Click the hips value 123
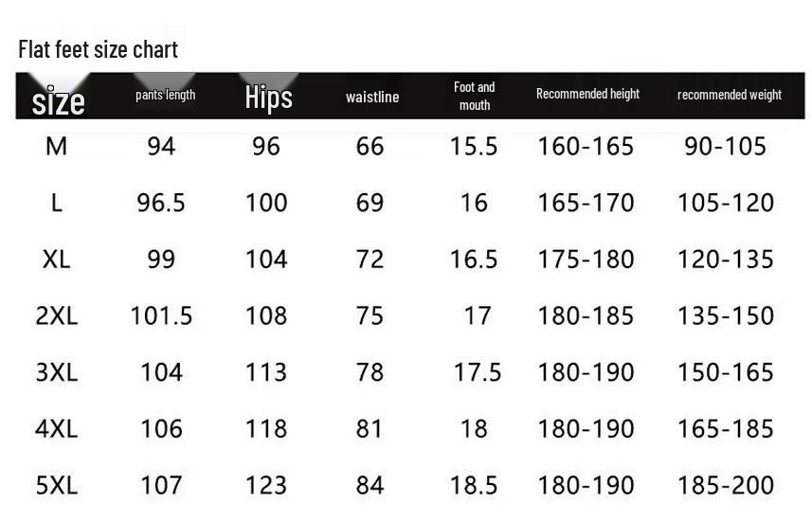The width and height of the screenshot is (812, 521). (x=266, y=485)
